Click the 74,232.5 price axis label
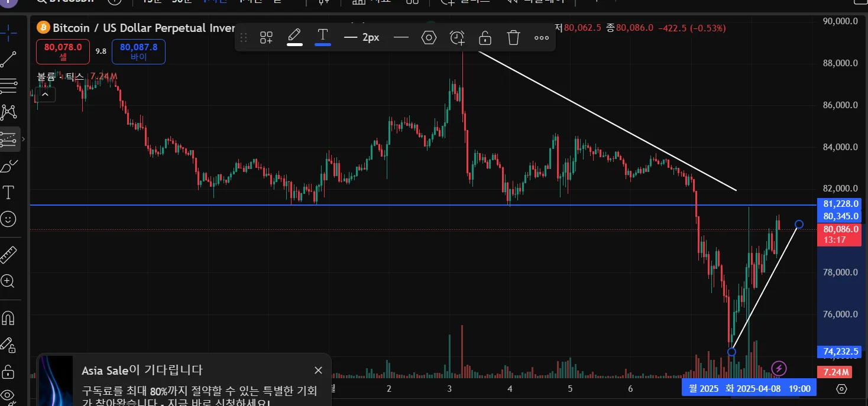 click(841, 352)
